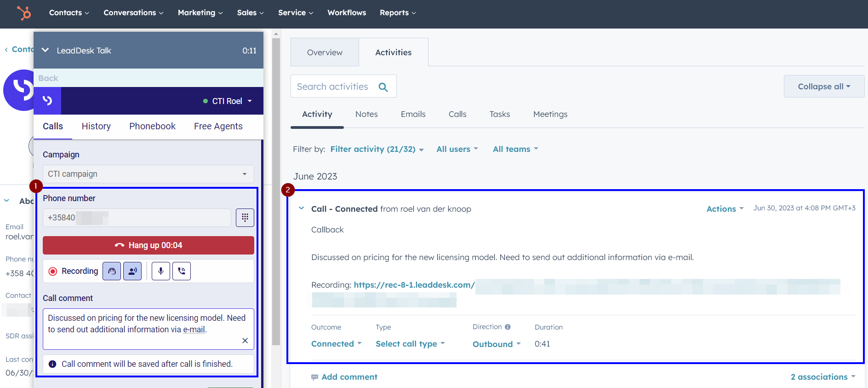Click the HubSpot sprocket logo
This screenshot has height=388, width=868.
(x=24, y=13)
